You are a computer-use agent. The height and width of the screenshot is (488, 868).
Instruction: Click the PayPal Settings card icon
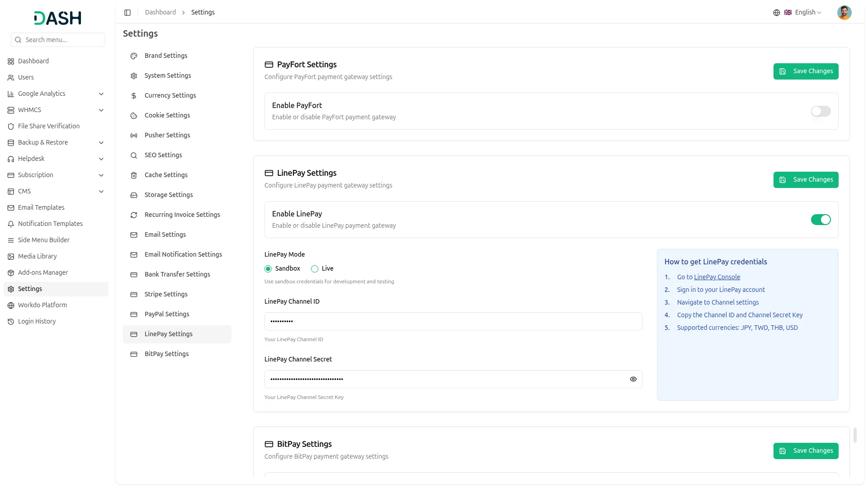pyautogui.click(x=134, y=314)
